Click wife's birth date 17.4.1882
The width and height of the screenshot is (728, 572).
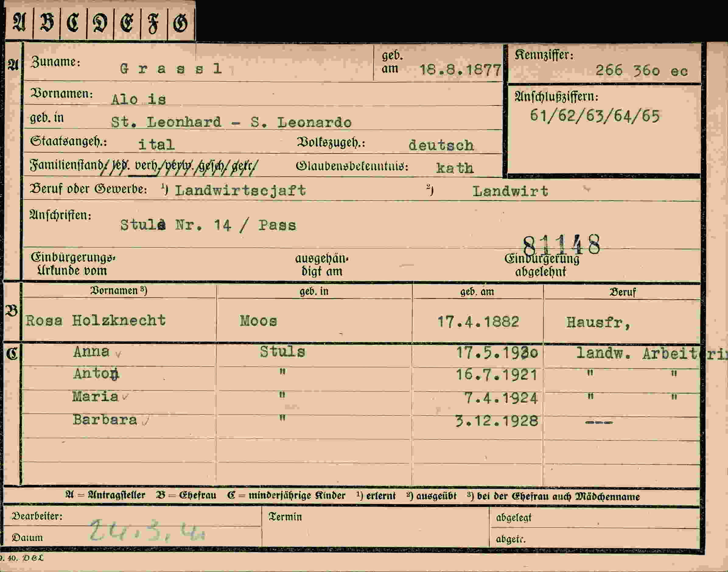478,322
